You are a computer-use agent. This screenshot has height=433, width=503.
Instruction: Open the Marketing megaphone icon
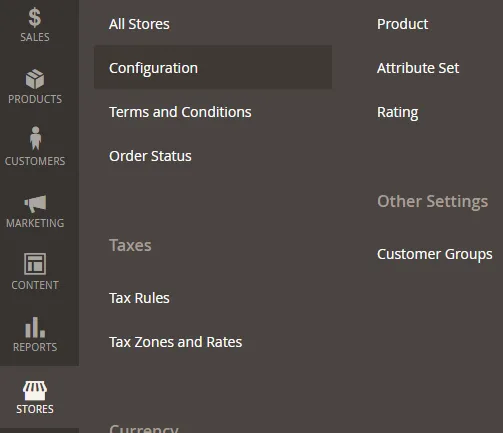35,204
